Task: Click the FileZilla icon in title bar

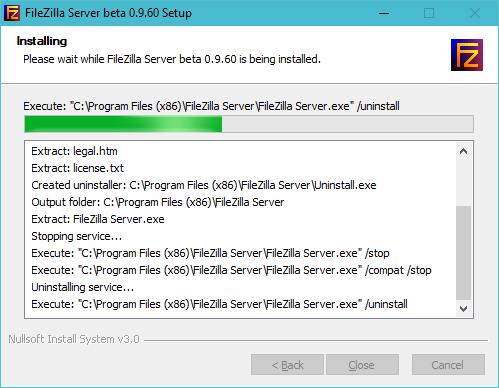Action: [x=12, y=13]
